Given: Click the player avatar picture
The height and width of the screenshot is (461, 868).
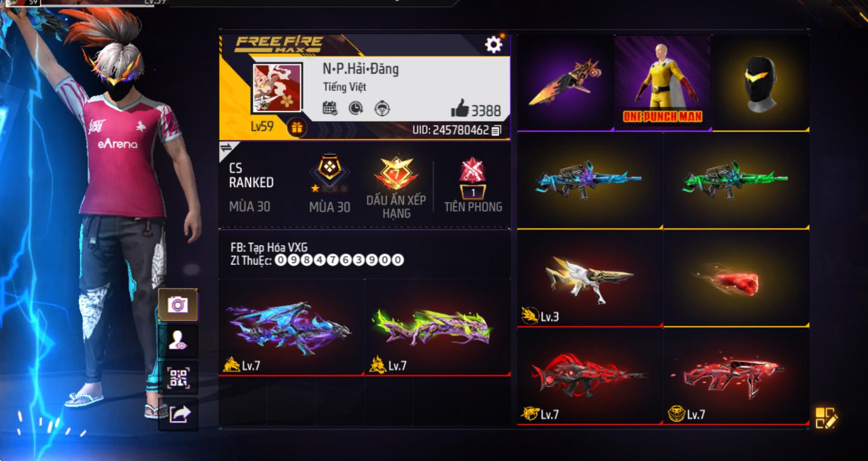Looking at the screenshot, I should click(x=277, y=88).
